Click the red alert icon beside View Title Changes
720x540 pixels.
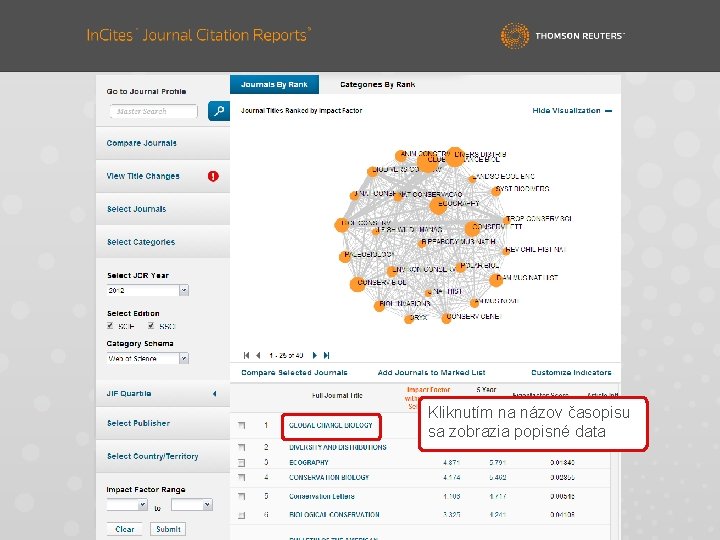pos(213,176)
